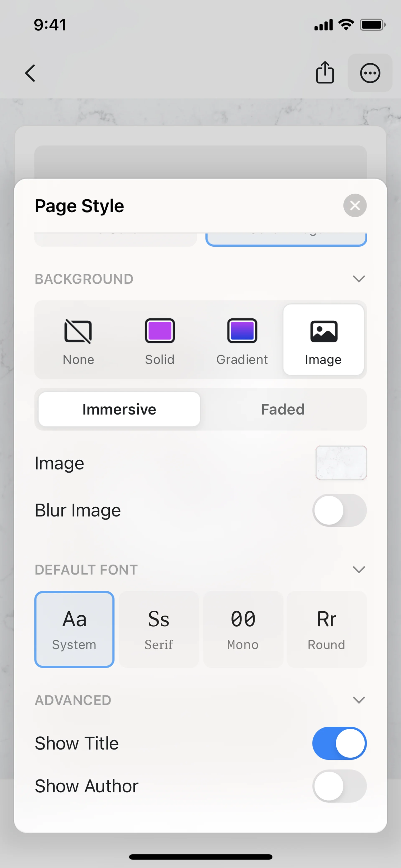Pick the Gradient background icon
Image resolution: width=401 pixels, height=868 pixels.
242,331
